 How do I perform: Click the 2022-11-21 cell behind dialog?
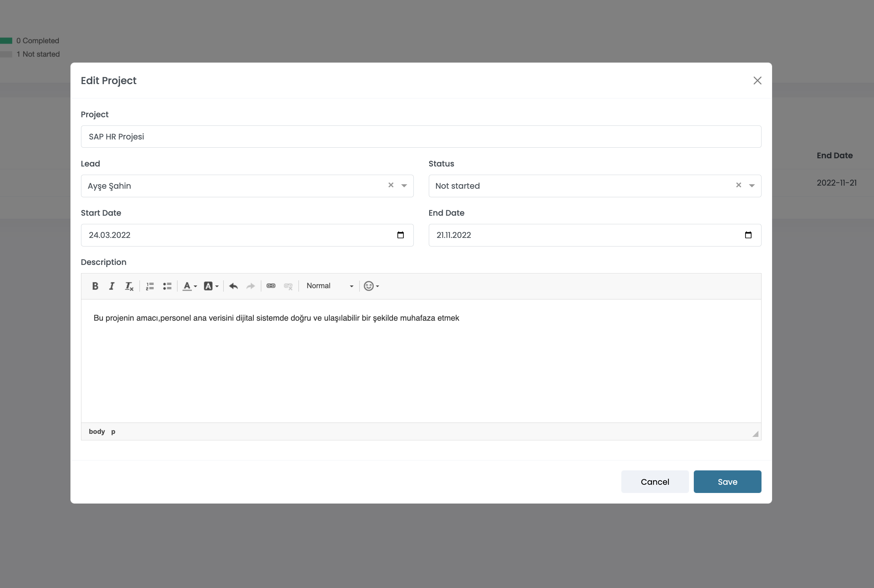[x=836, y=183]
